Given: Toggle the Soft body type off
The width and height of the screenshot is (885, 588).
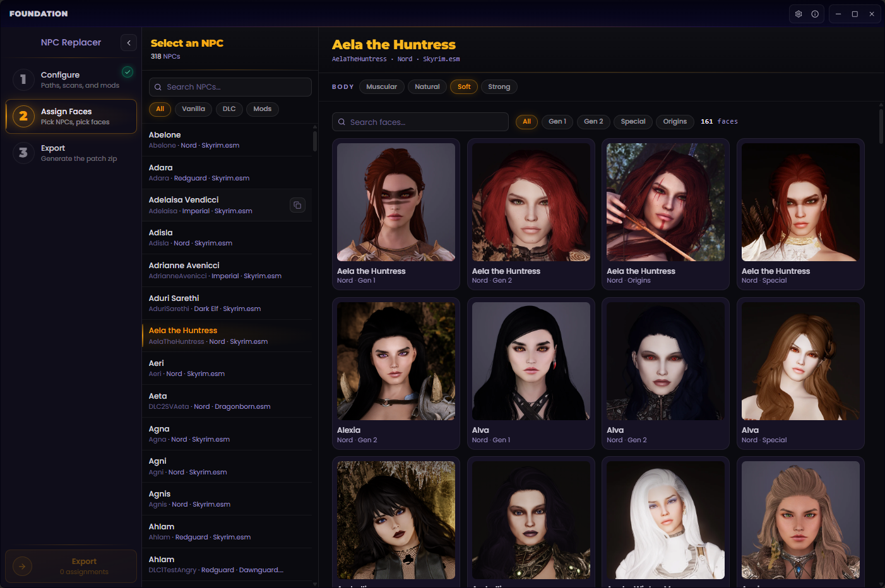Looking at the screenshot, I should click(464, 86).
